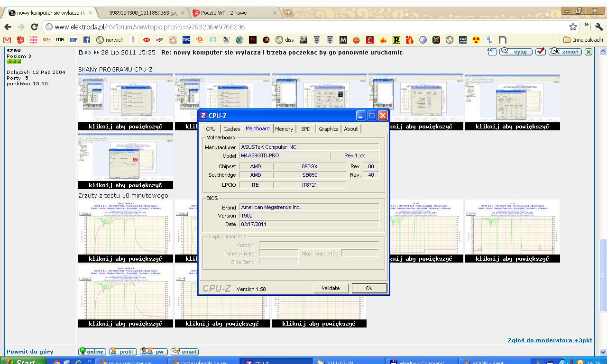Viewport: 607px width, 364px height.
Task: Click the green X delete post icon
Action: coord(589,52)
